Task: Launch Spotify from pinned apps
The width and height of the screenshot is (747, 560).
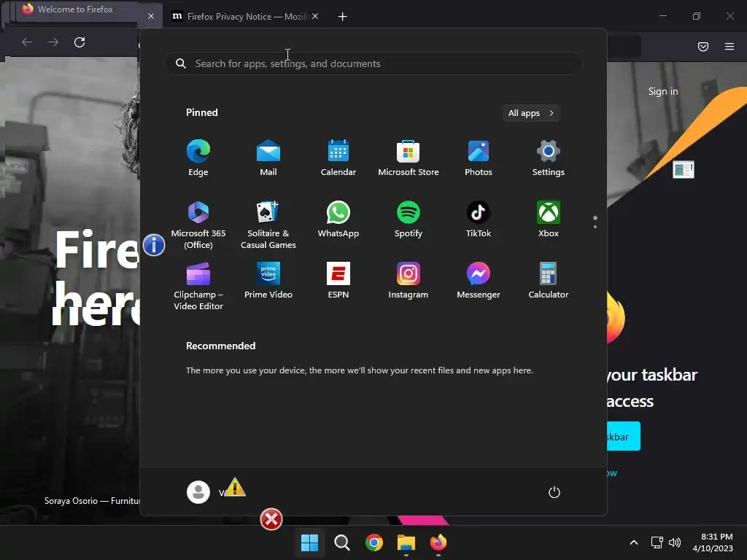Action: (409, 219)
